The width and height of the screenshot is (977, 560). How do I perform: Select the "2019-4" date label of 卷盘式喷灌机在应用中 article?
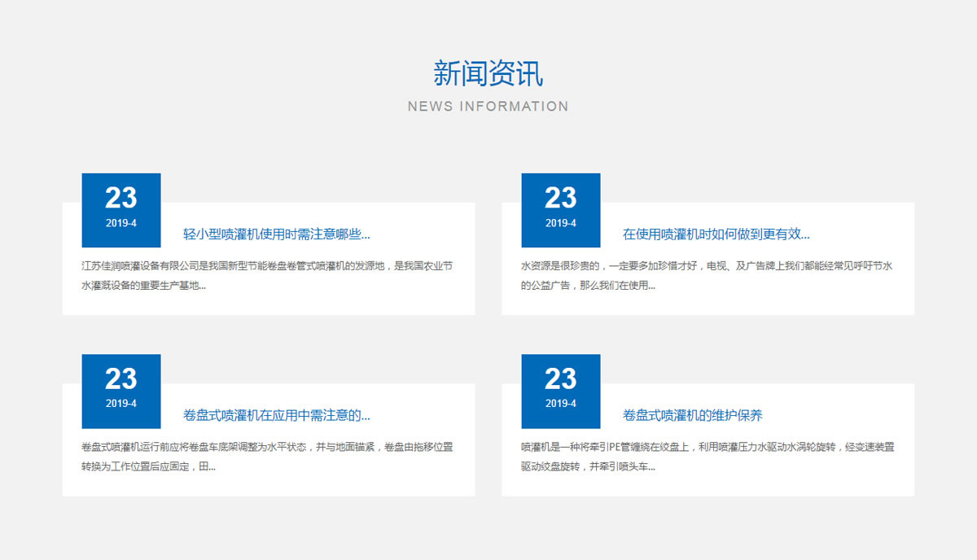[121, 403]
